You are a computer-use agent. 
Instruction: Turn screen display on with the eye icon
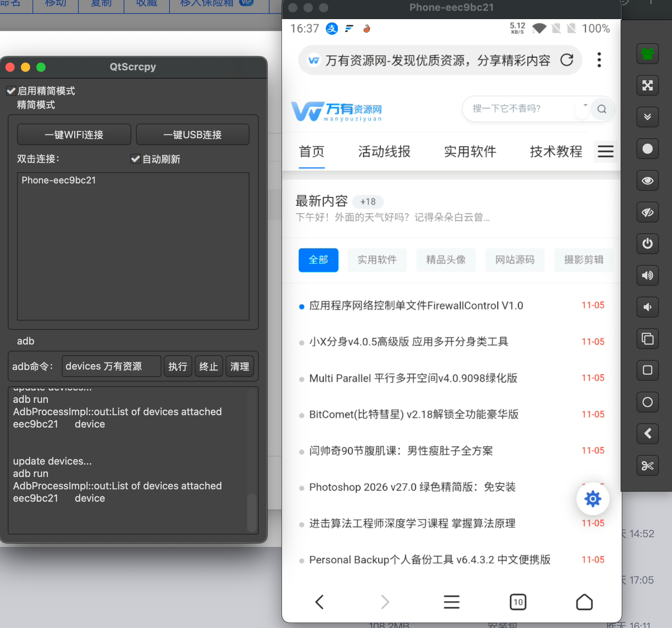pos(647,180)
